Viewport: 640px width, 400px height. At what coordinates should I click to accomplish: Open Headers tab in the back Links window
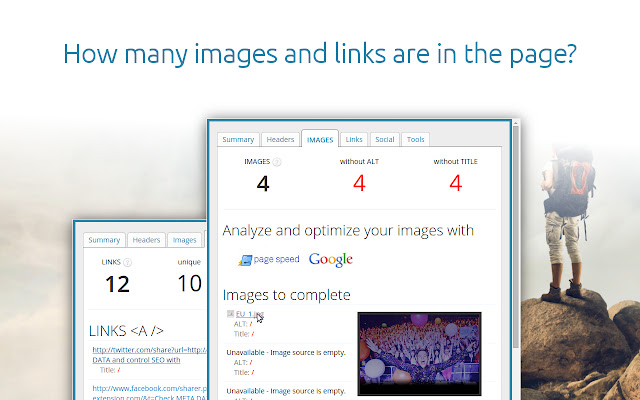146,240
